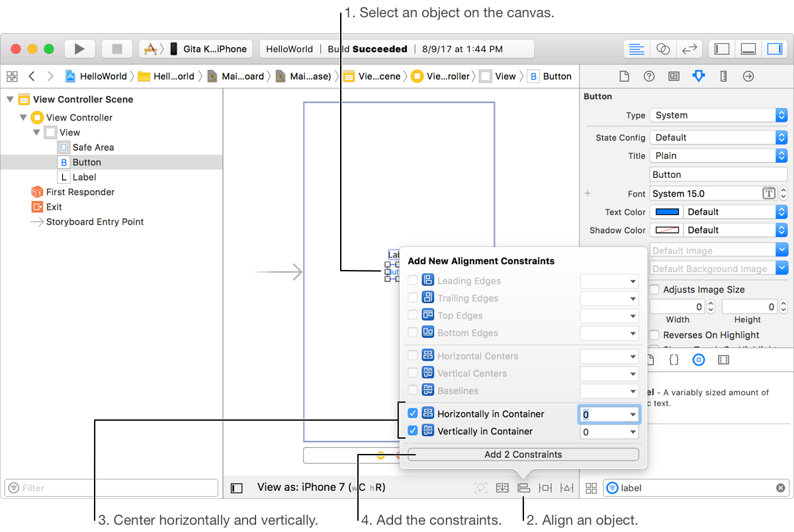Viewport: 794px width, 532px height.
Task: Go back in editor history
Action: tap(32, 76)
